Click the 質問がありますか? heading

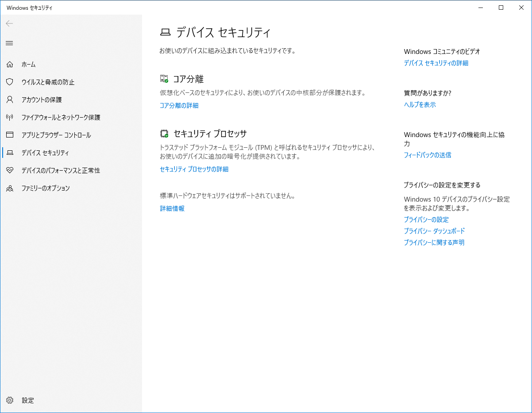click(x=428, y=93)
